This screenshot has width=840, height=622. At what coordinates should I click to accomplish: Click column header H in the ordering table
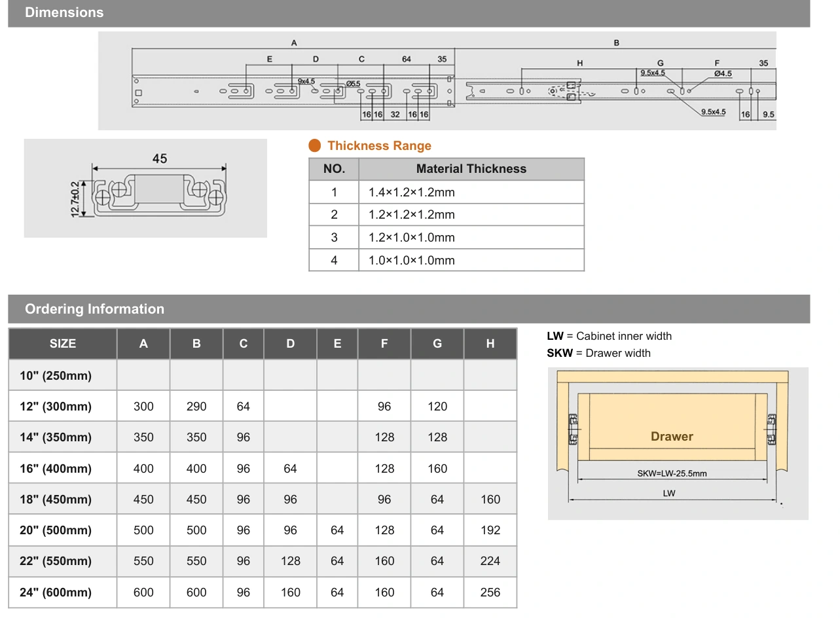[490, 344]
